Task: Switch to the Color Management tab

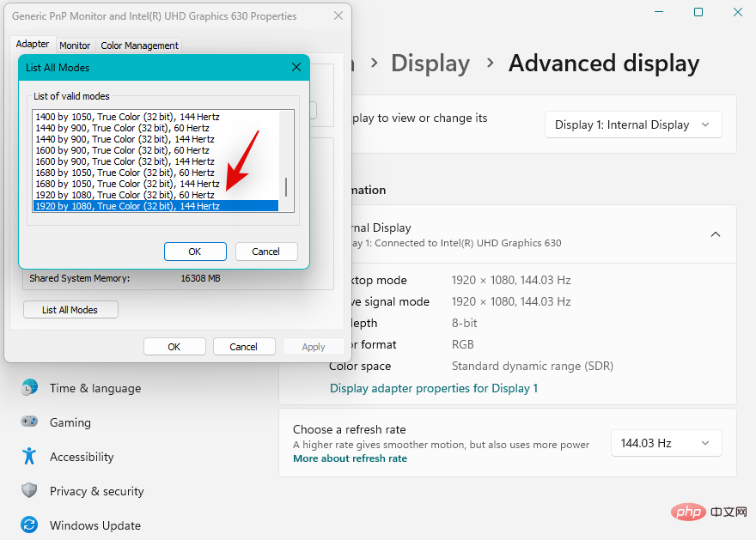Action: coord(138,45)
